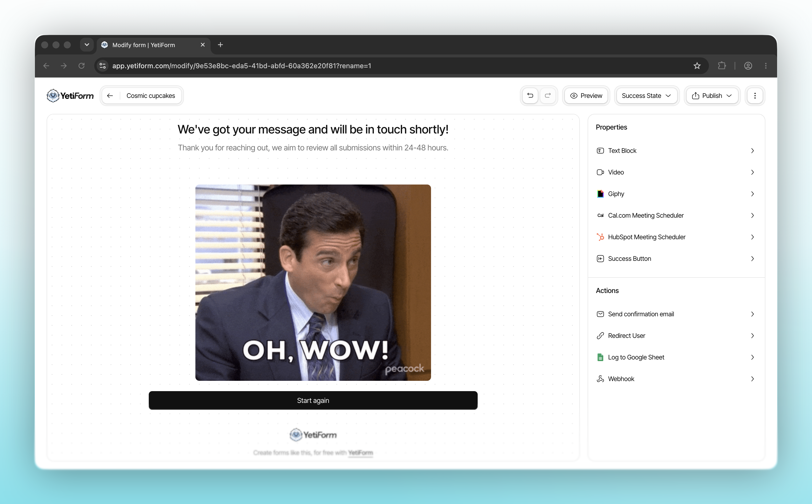812x504 pixels.
Task: Click the Cal.com logo icon
Action: pos(600,215)
